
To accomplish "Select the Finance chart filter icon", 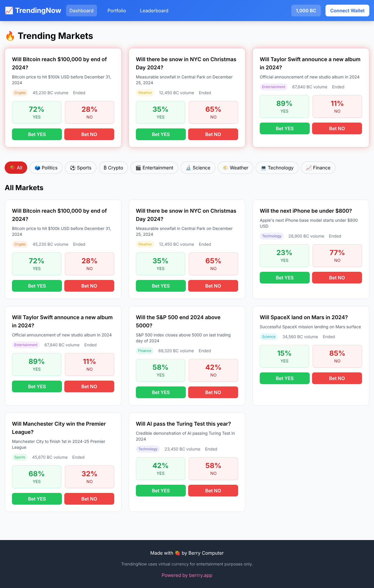I will coord(309,168).
